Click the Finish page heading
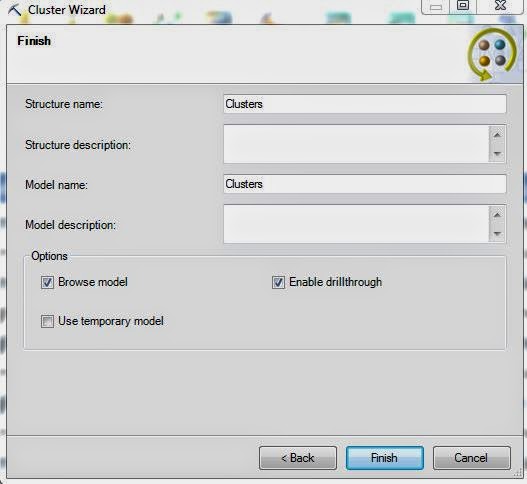 (34, 41)
